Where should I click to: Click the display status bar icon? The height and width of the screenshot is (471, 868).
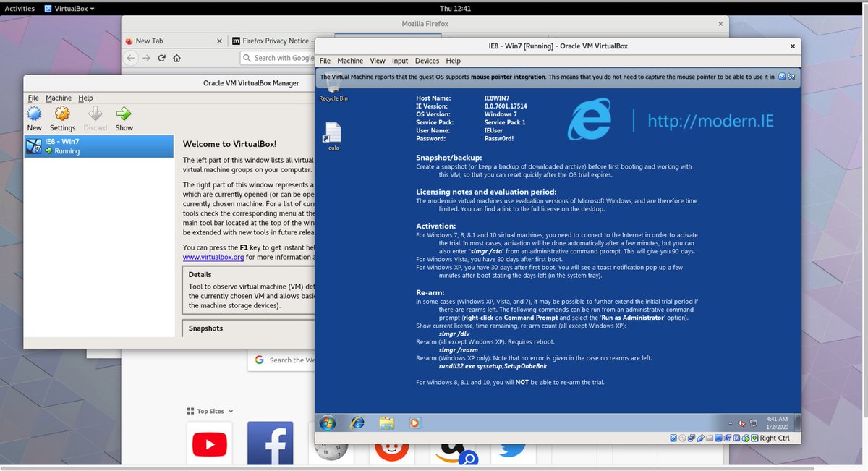(718, 438)
